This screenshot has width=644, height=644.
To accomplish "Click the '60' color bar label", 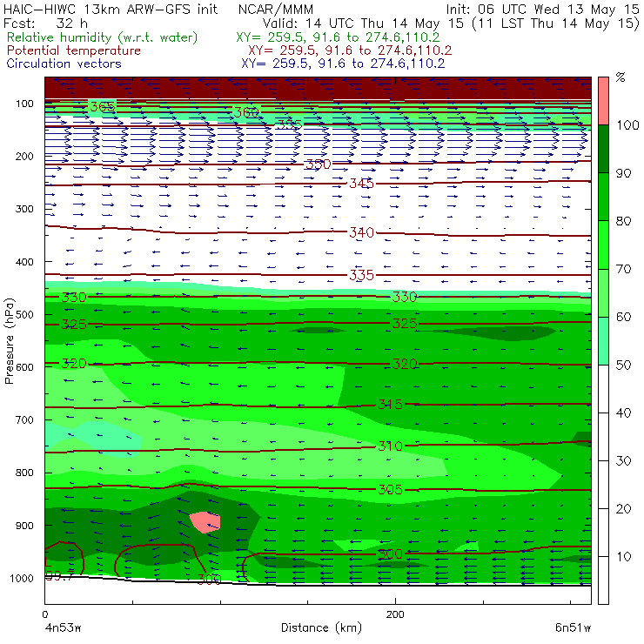I will point(623,317).
